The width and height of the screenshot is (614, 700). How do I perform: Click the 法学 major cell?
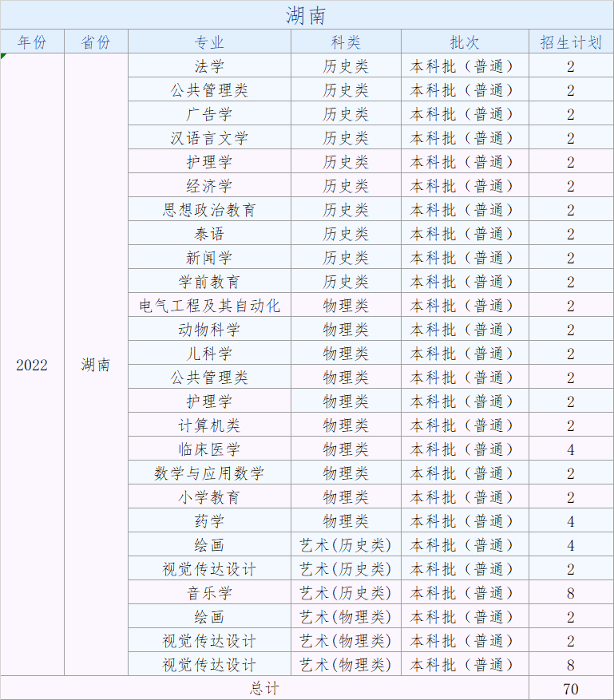coord(209,66)
